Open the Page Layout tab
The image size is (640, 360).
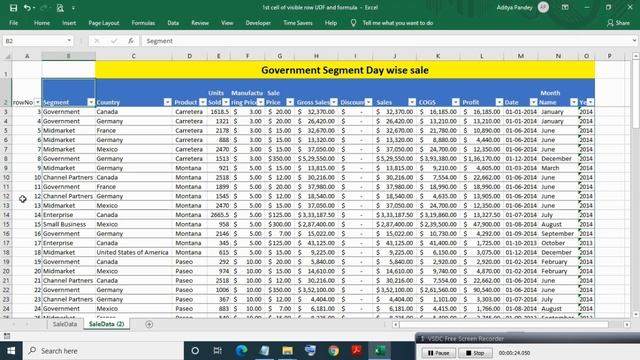[x=104, y=23]
